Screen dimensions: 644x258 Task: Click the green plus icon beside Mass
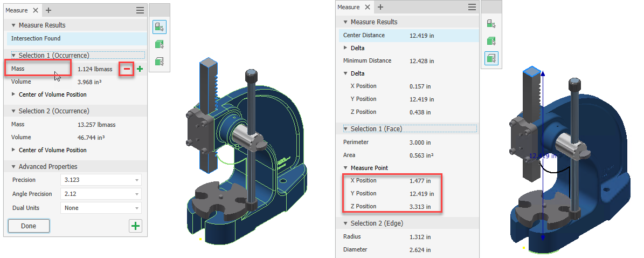[140, 69]
